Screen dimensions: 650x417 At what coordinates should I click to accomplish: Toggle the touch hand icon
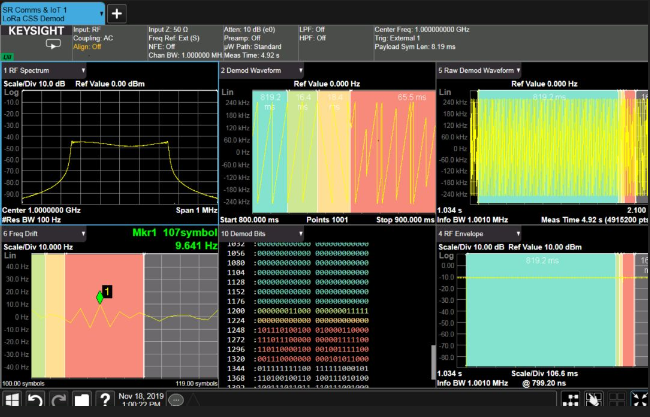click(595, 400)
